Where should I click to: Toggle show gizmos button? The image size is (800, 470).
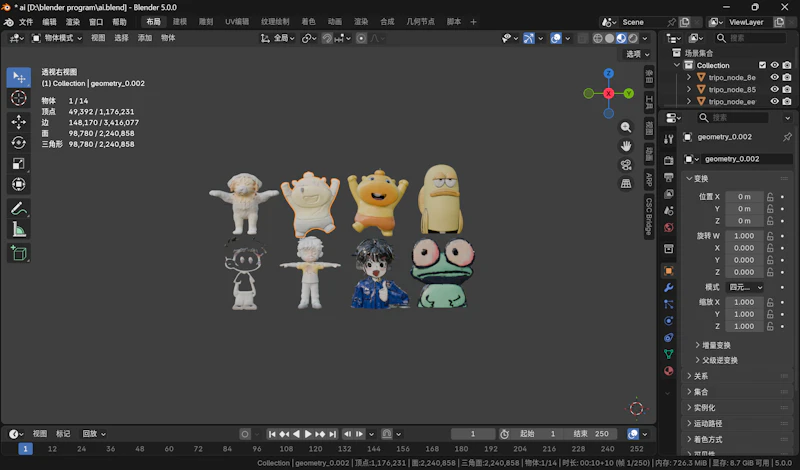point(529,38)
